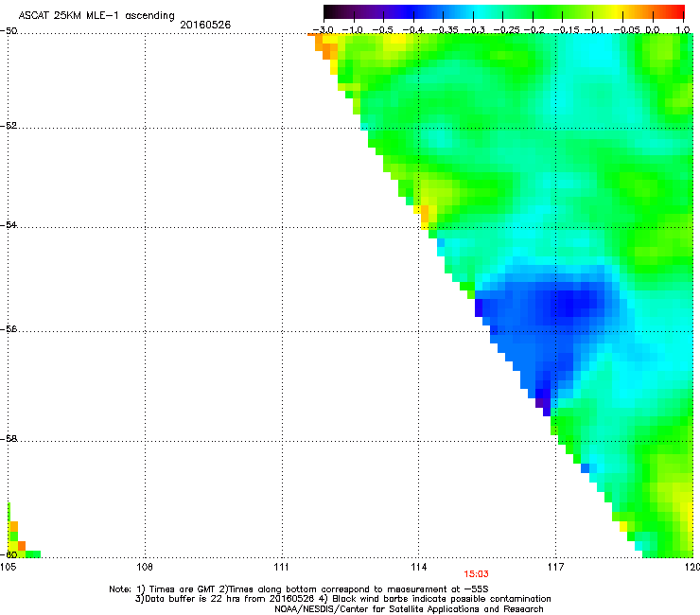Click the color bar label -0.05
This screenshot has height=615, width=700.
click(626, 29)
